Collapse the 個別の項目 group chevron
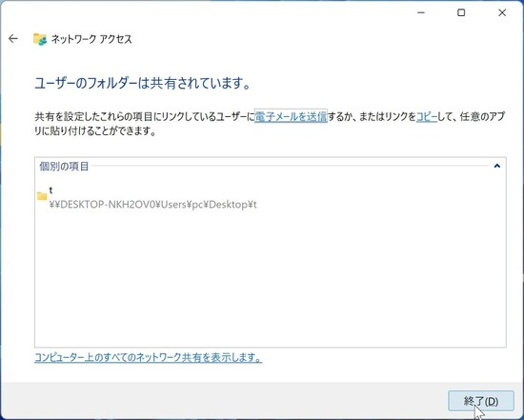 [x=497, y=166]
